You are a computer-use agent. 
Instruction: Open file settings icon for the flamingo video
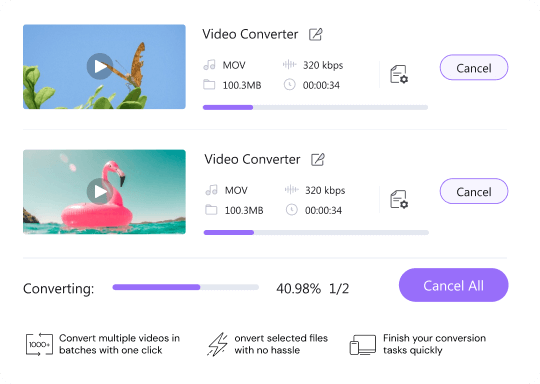pyautogui.click(x=399, y=199)
